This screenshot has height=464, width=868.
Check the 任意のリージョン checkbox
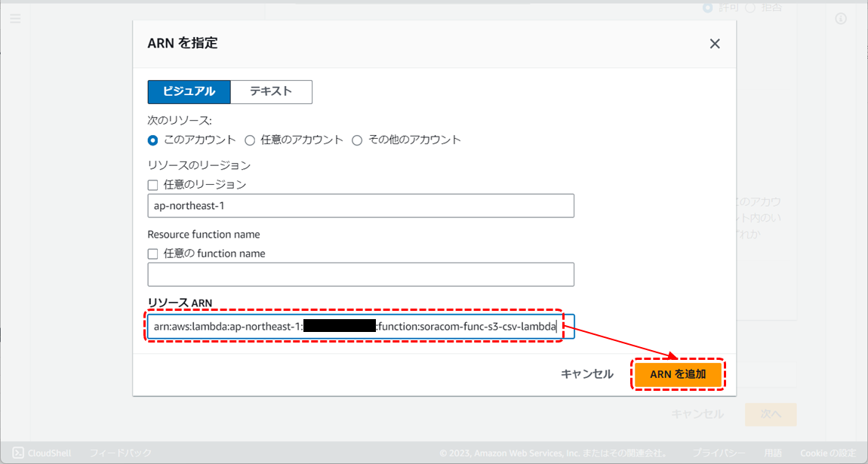[152, 186]
